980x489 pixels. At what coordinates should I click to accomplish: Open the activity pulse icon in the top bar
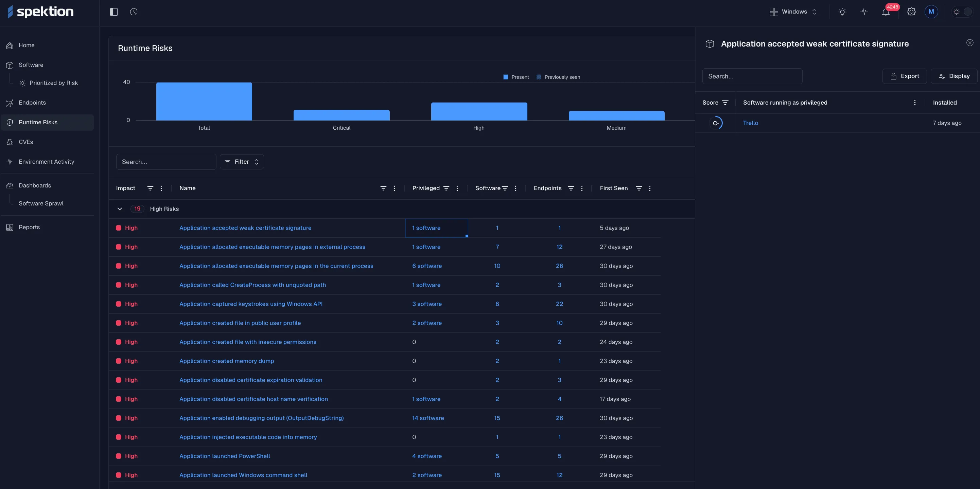coord(864,12)
